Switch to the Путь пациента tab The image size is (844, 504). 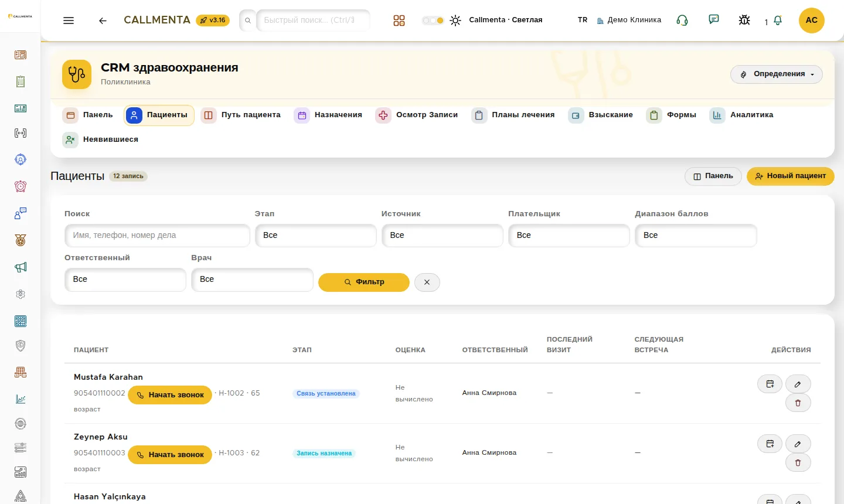click(x=241, y=115)
